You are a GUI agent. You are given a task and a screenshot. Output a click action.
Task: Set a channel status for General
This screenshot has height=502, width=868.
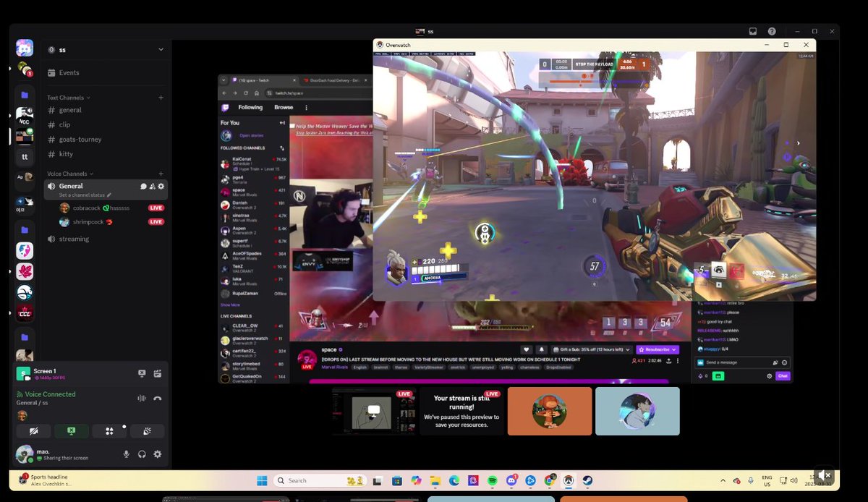[x=85, y=195]
